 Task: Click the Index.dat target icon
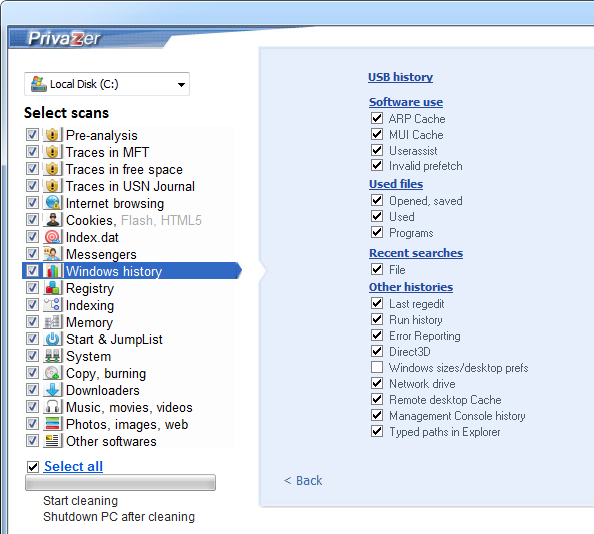pyautogui.click(x=52, y=237)
